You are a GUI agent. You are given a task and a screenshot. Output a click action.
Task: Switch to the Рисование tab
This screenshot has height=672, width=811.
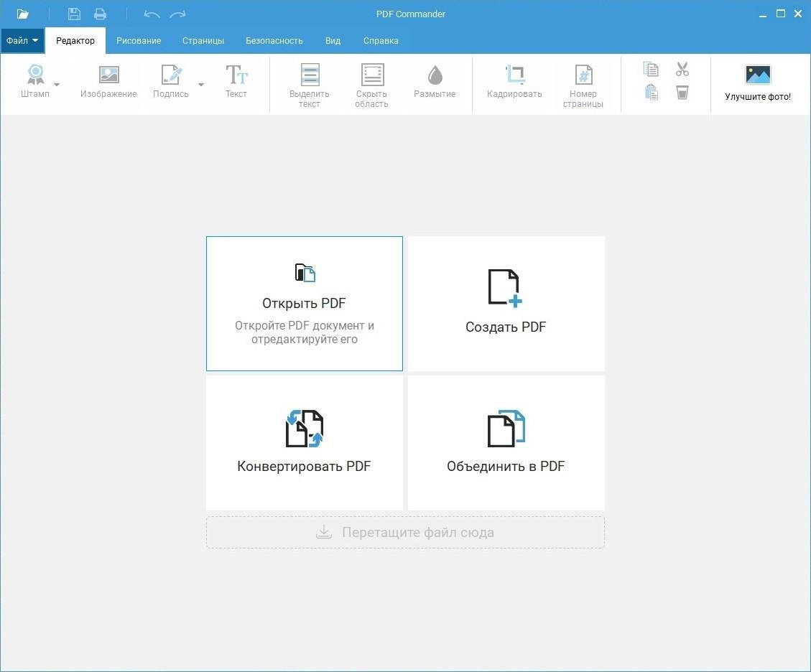pos(139,40)
